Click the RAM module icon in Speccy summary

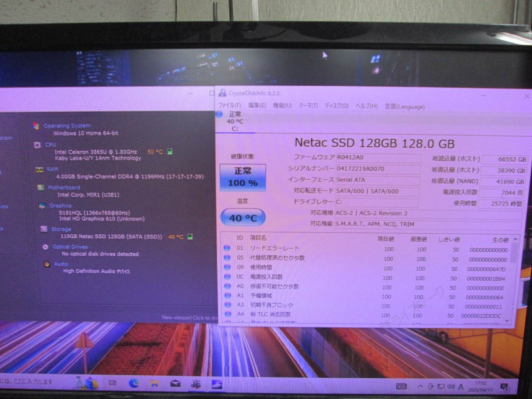click(39, 170)
